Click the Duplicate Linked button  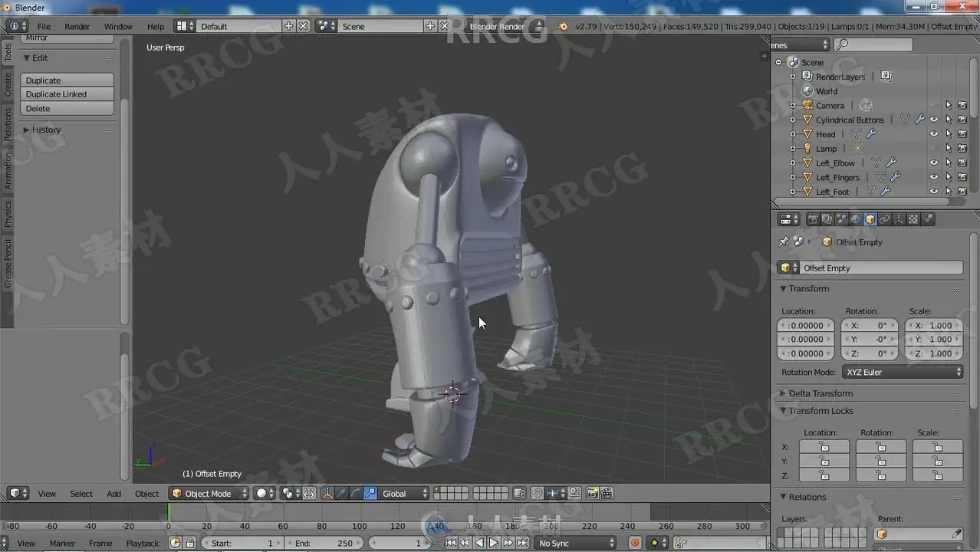coord(67,94)
